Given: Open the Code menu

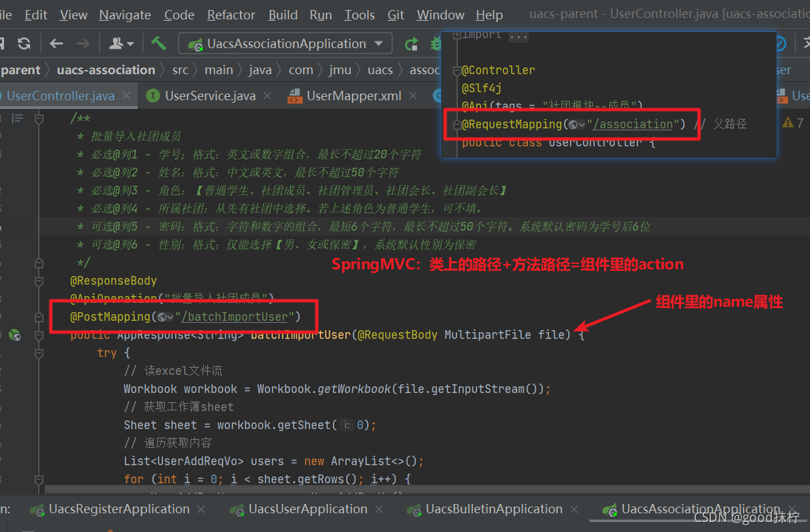Looking at the screenshot, I should [179, 15].
